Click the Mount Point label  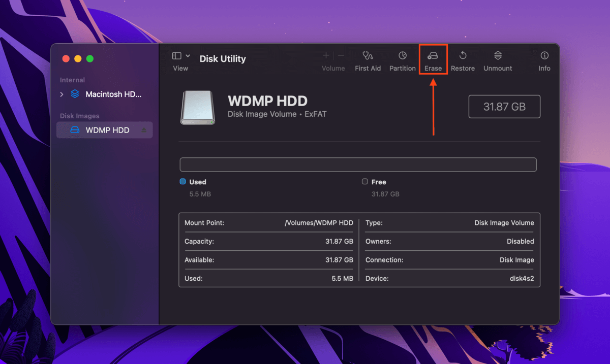pyautogui.click(x=204, y=223)
